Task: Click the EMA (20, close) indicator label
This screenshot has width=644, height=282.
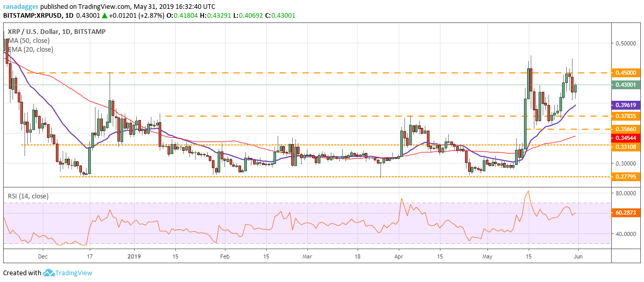Action: tap(30, 50)
